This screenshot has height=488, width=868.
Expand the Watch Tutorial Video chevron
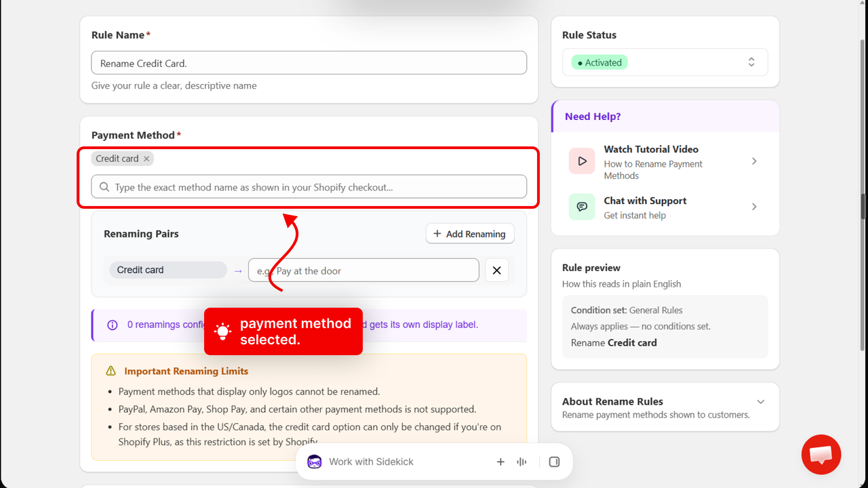tap(754, 161)
